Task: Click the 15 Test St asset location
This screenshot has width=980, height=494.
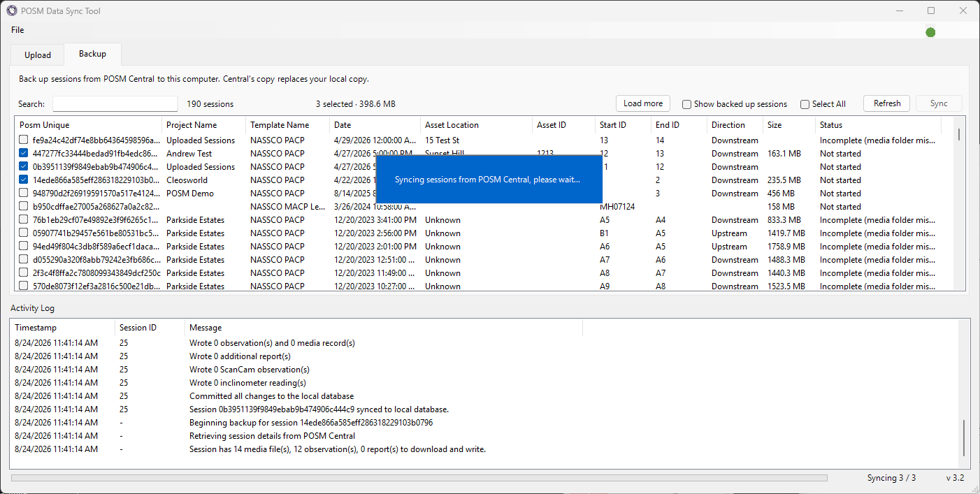Action: tap(442, 140)
